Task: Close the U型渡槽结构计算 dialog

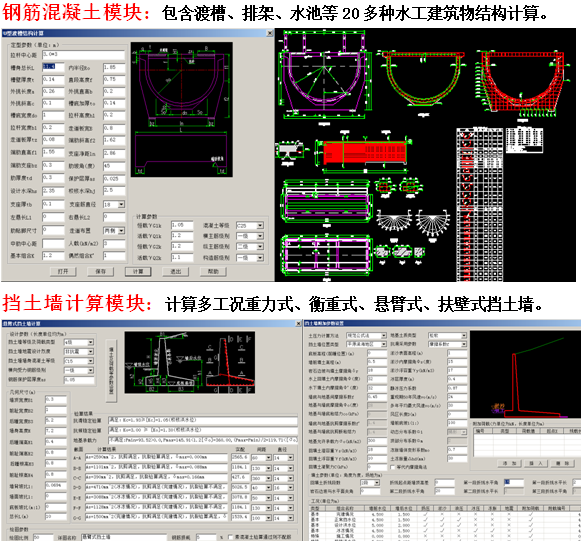Action: 270,33
